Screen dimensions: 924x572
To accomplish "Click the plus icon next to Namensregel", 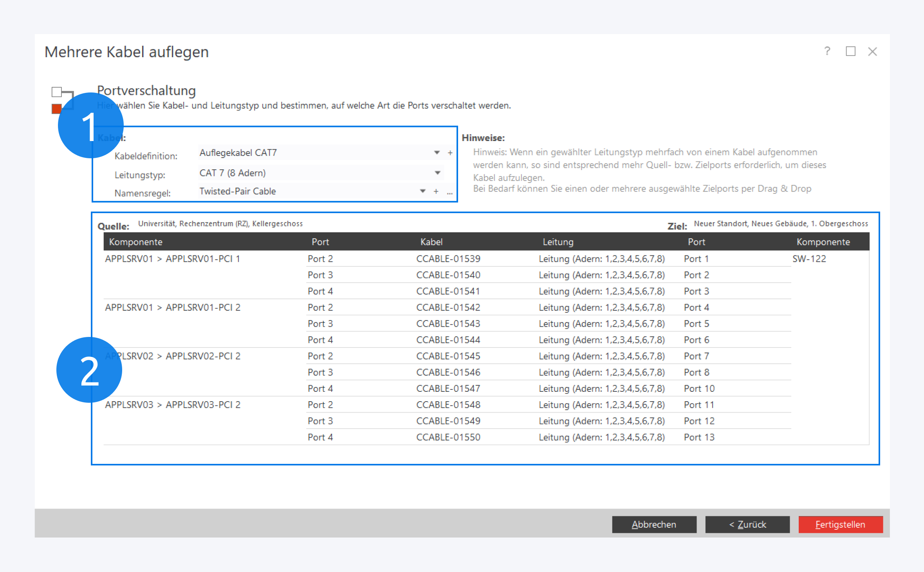I will (436, 192).
